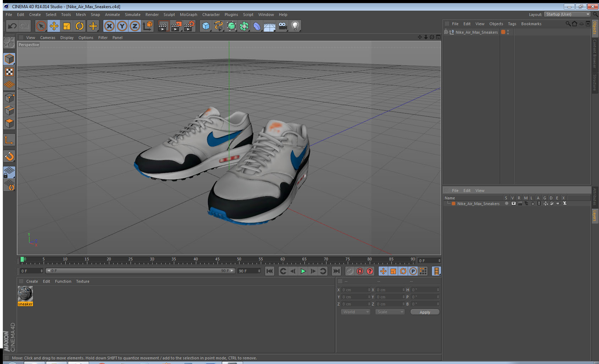Screen dimensions: 599x364
Task: Open the Render menu
Action: 152,15
